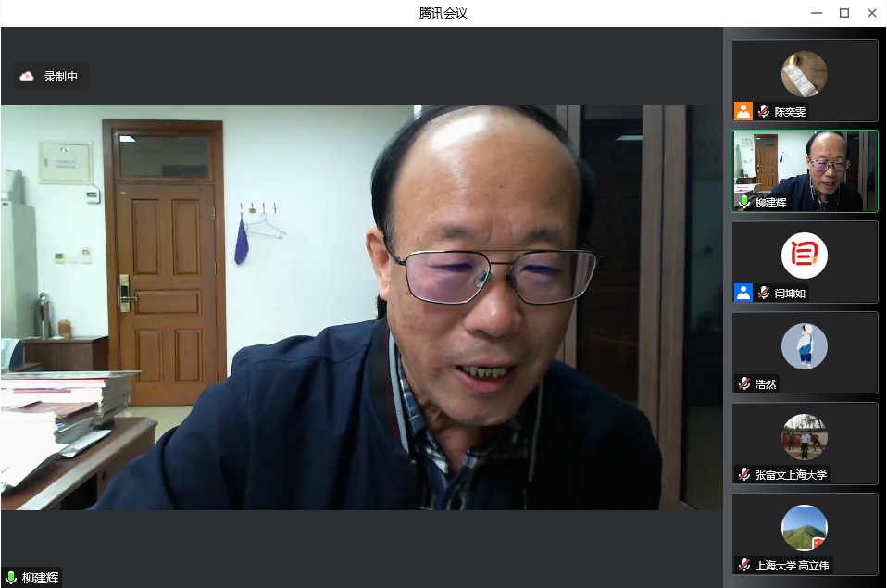Click the muted mic icon next to 浩然
887x588 pixels.
pos(744,383)
